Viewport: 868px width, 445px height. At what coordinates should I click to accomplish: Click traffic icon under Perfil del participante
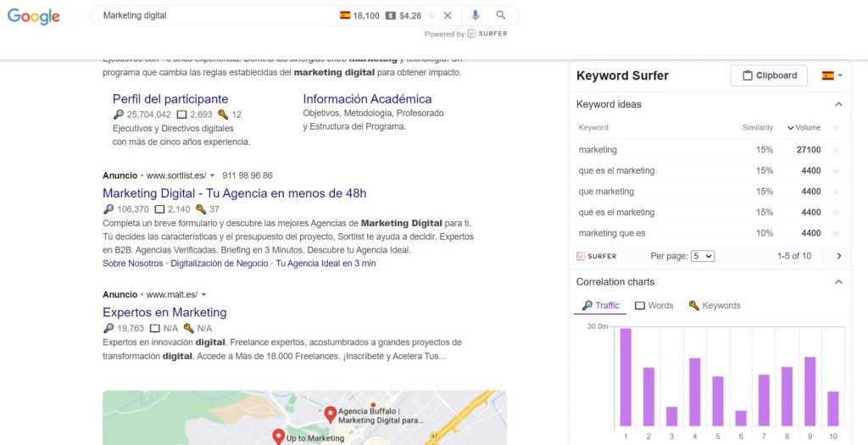coord(119,114)
